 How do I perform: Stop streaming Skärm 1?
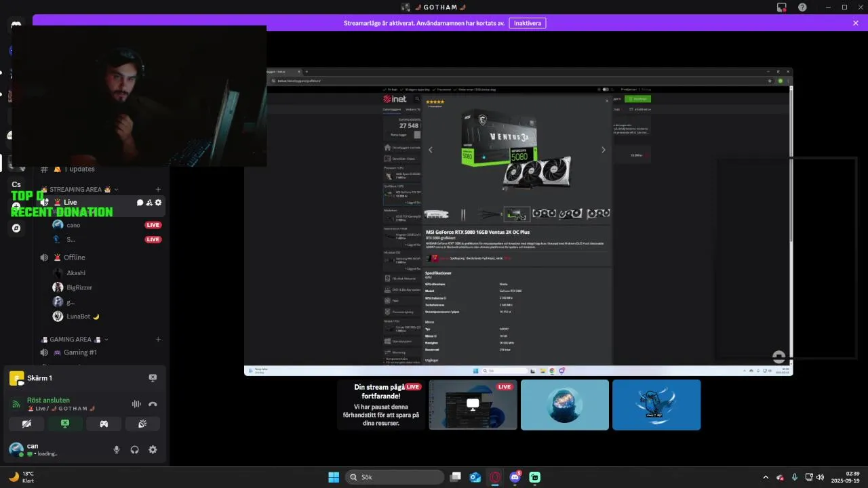point(153,378)
